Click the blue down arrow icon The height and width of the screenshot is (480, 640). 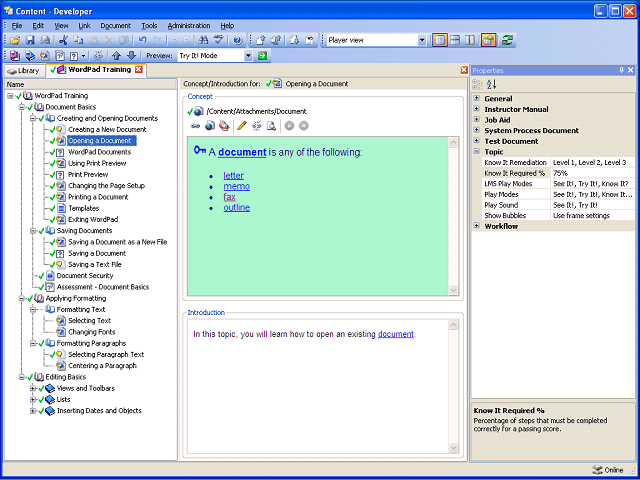[131, 56]
